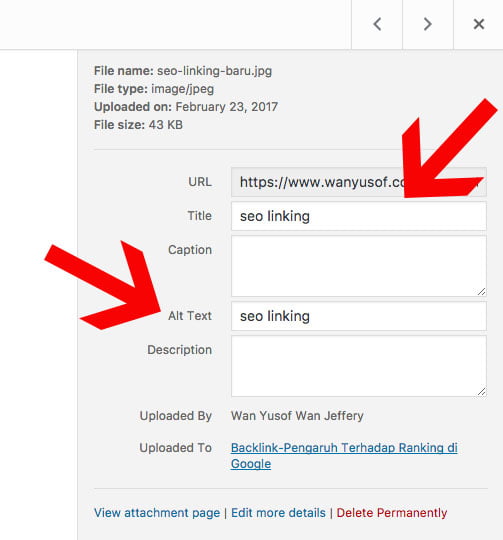Viewport: 503px width, 540px height.
Task: Click the file name seo-linking-baru.jpg text
Action: tap(214, 71)
